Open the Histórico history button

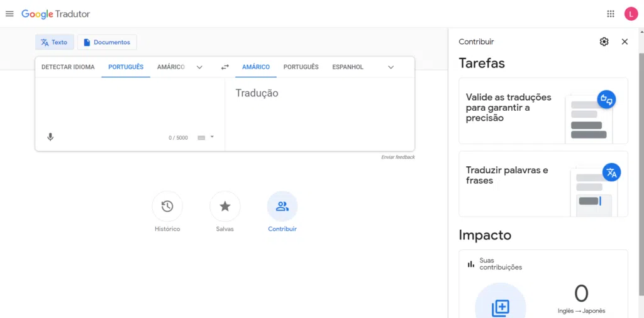coord(167,207)
